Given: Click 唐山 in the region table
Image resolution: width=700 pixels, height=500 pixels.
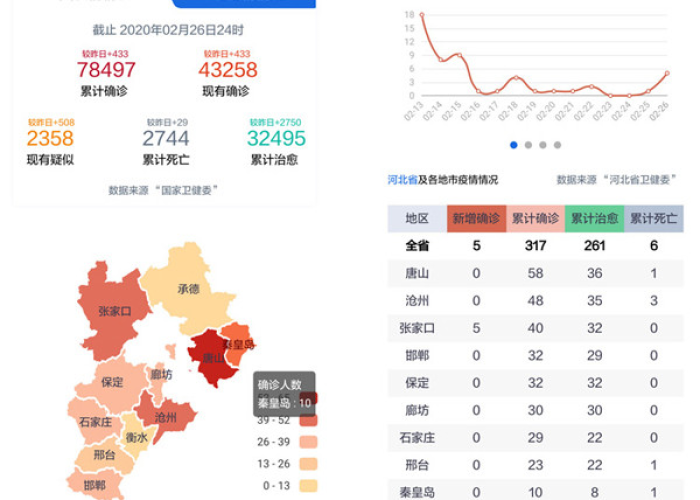Looking at the screenshot, I should point(417,273).
